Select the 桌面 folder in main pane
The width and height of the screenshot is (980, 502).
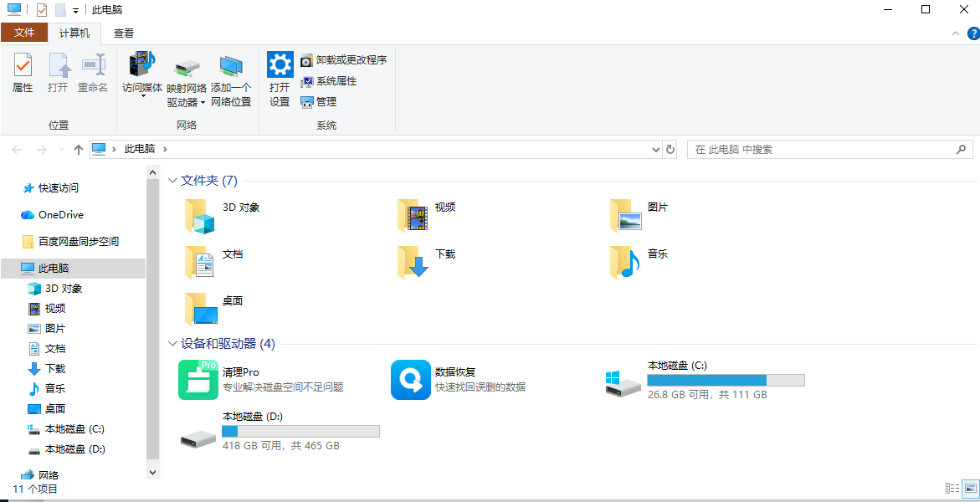[x=213, y=308]
